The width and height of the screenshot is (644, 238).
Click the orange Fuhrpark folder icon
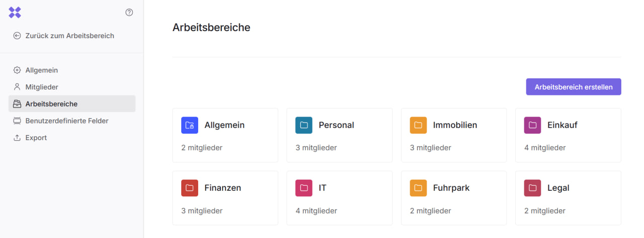[x=418, y=188]
